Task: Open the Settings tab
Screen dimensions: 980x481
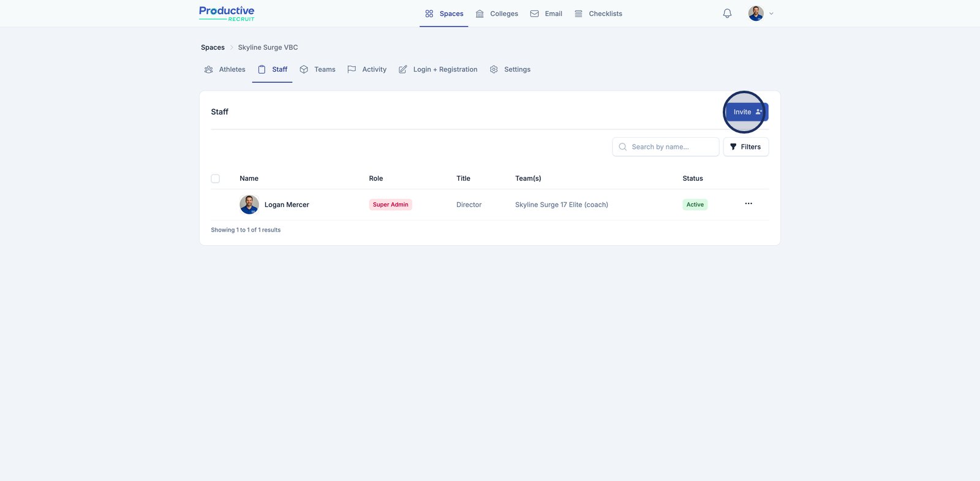Action: coord(510,69)
